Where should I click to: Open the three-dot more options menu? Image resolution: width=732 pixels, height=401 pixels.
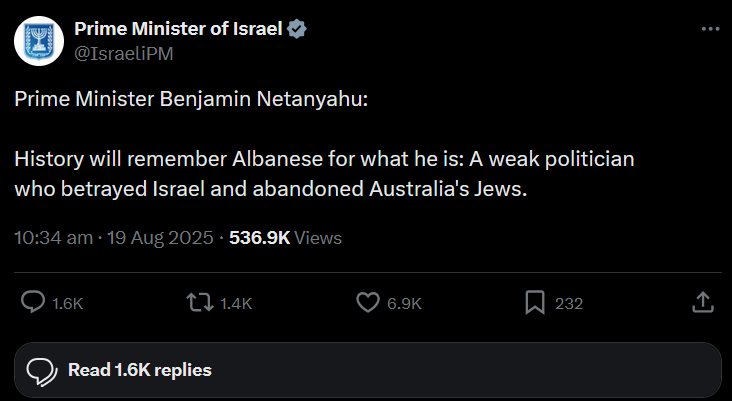[x=710, y=30]
